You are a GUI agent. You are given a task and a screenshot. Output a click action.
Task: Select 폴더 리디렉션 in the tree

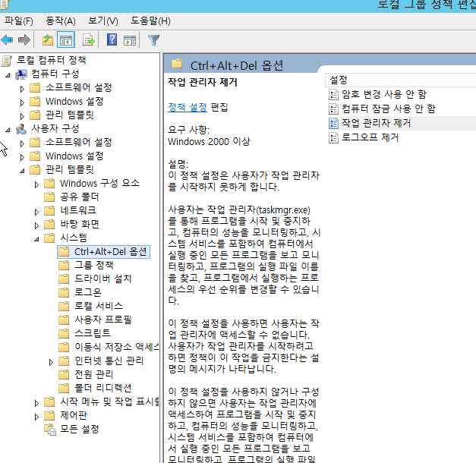click(103, 389)
